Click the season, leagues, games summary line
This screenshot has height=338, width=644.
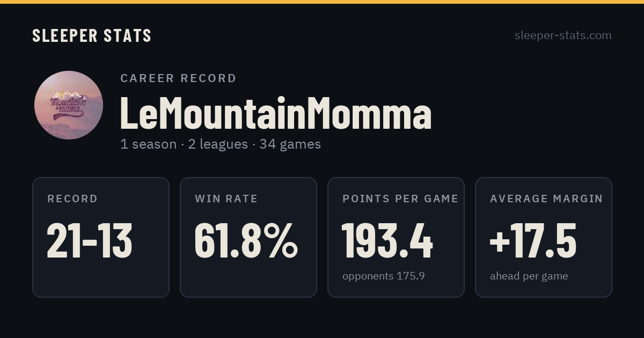click(x=221, y=144)
